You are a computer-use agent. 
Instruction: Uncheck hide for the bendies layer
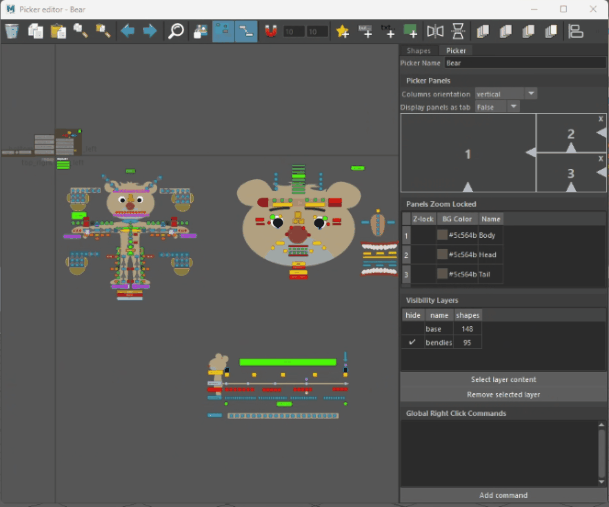point(413,342)
